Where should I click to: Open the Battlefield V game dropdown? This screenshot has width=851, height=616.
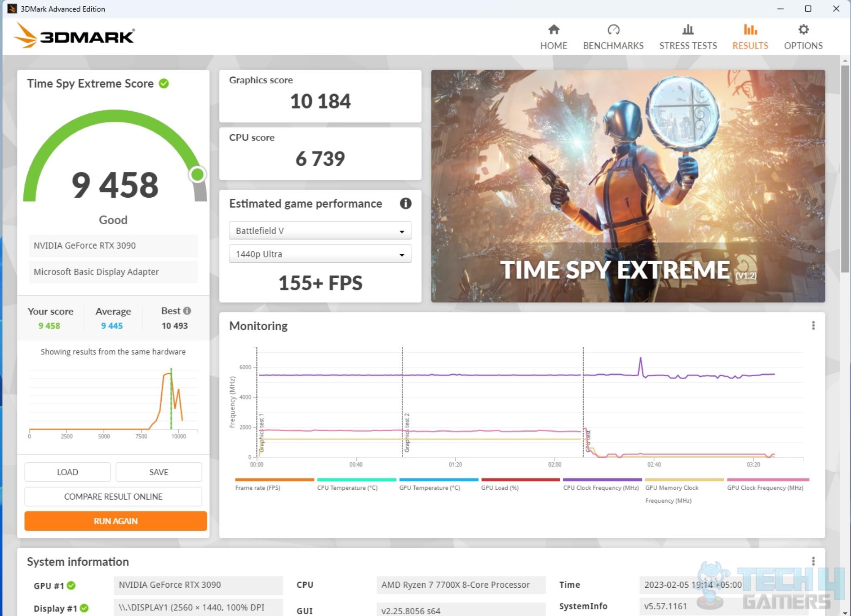[x=320, y=231]
